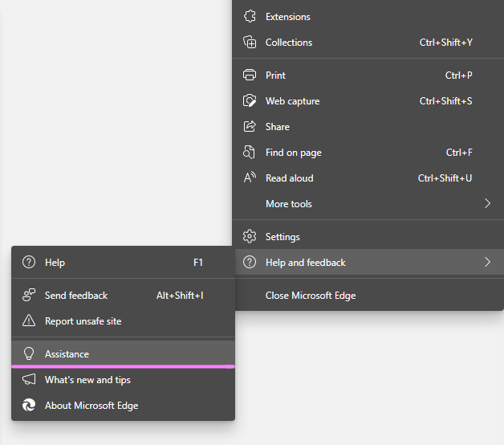The width and height of the screenshot is (504, 445).
Task: Click the Ctrl+F shortcut label
Action: (459, 153)
